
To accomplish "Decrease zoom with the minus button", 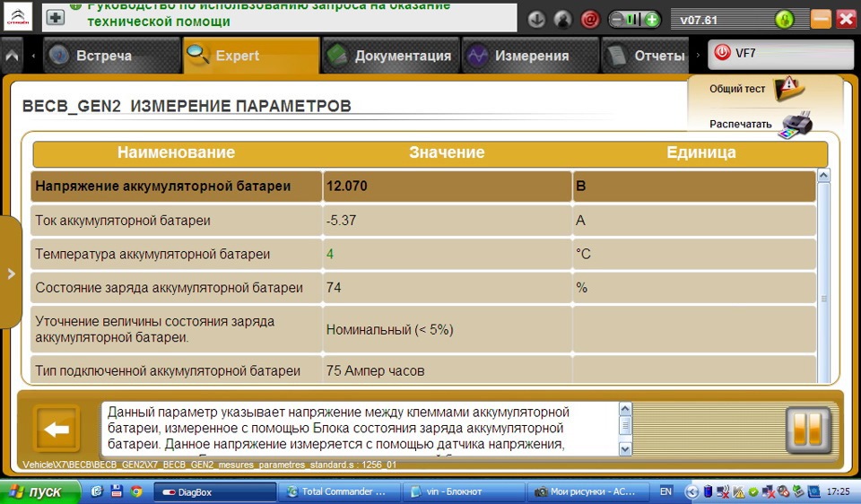I will (617, 21).
